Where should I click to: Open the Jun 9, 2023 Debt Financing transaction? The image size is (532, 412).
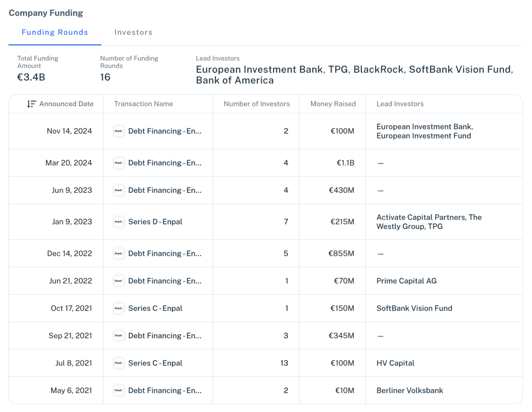click(x=164, y=190)
